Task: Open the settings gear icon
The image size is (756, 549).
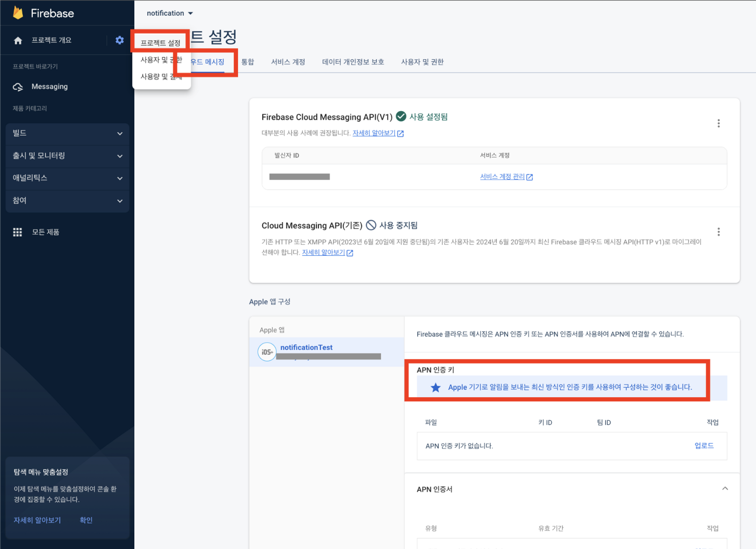Action: (x=120, y=40)
